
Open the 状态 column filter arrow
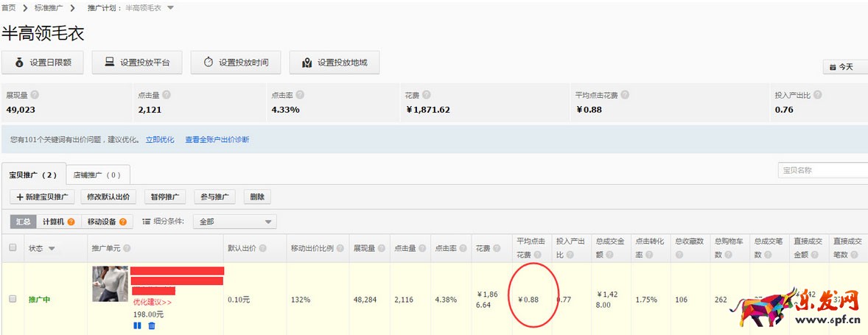(x=52, y=249)
